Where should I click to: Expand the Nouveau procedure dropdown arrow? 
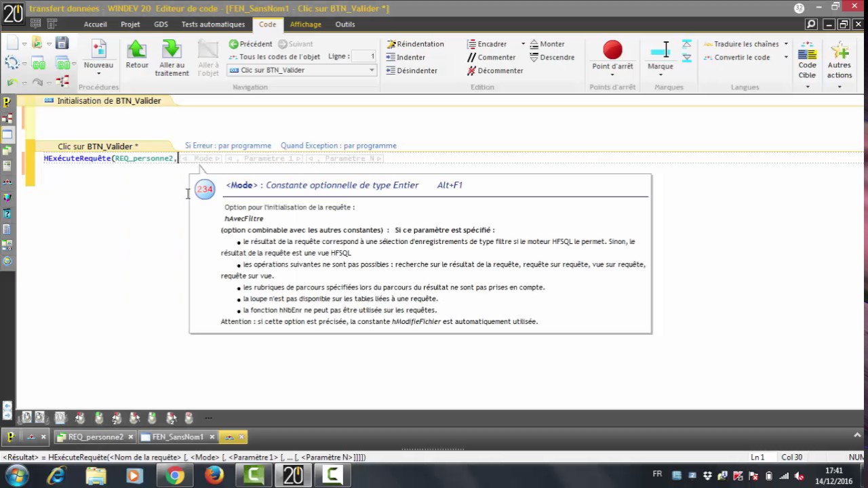(x=98, y=74)
